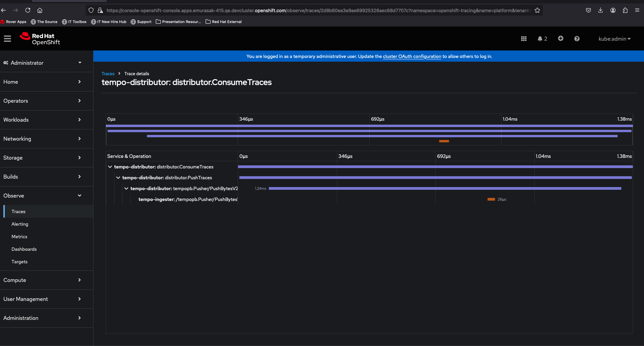Image resolution: width=644 pixels, height=346 pixels.
Task: Open the browser application menu
Action: pyautogui.click(x=637, y=10)
